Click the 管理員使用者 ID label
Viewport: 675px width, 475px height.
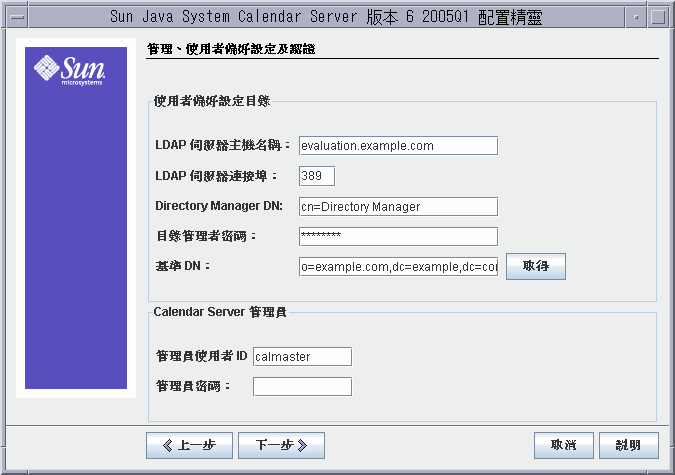201,356
